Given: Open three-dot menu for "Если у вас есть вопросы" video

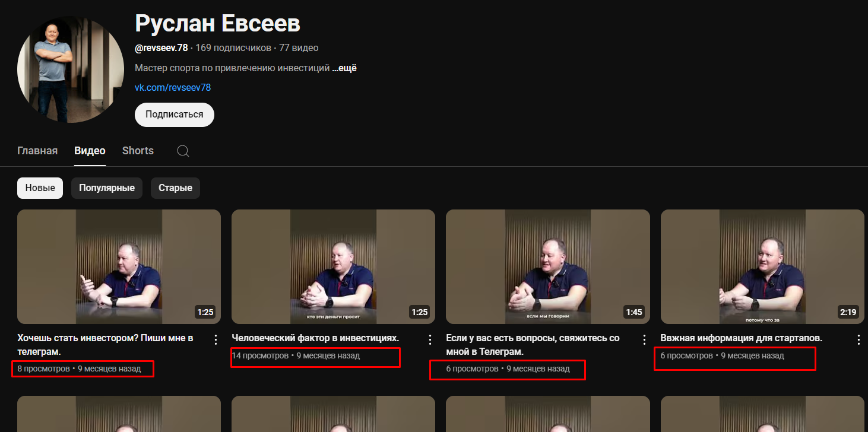Looking at the screenshot, I should (x=645, y=339).
